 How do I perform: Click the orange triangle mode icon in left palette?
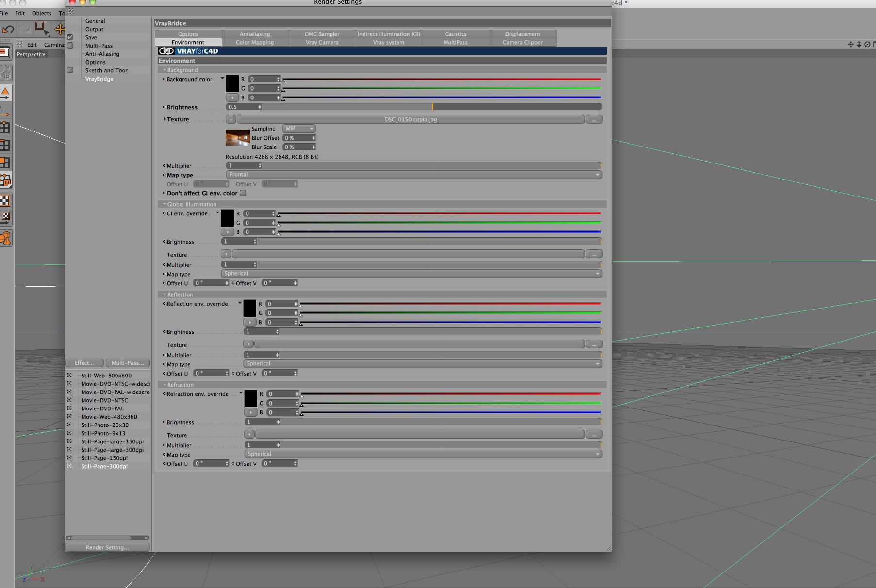point(5,92)
